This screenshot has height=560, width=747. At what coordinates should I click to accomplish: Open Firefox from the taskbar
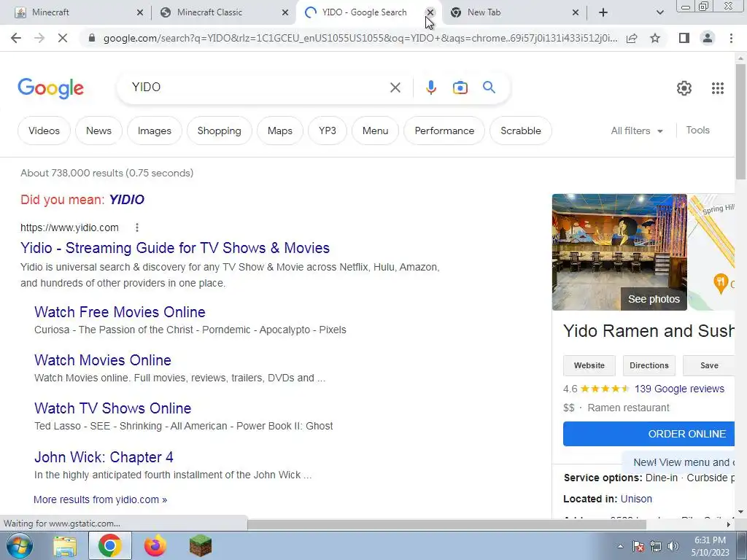pos(155,545)
